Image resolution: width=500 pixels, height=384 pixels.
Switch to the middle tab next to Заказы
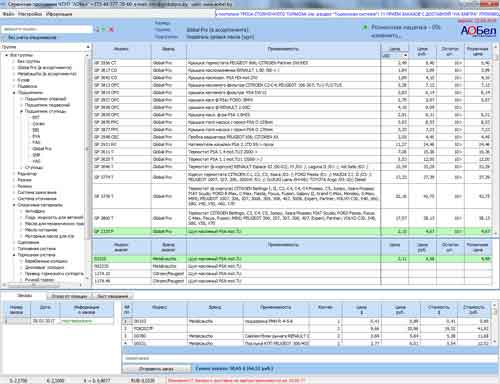pyautogui.click(x=70, y=296)
